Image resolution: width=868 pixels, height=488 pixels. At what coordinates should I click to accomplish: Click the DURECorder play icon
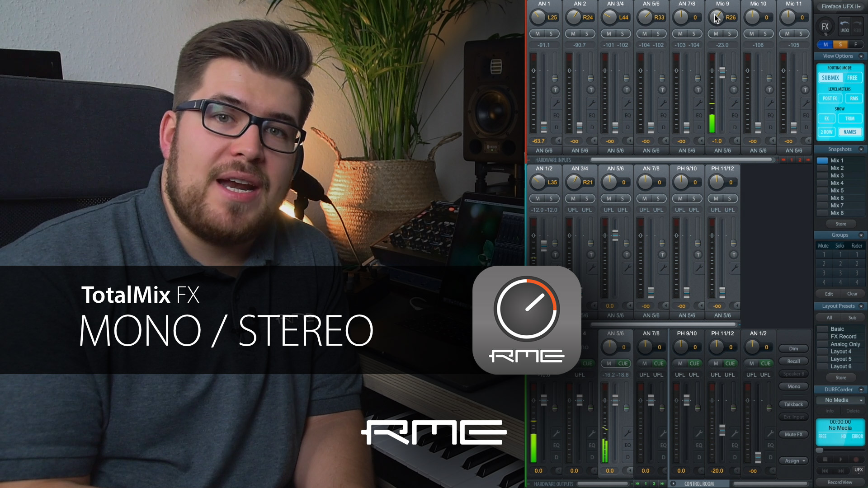coord(840,460)
